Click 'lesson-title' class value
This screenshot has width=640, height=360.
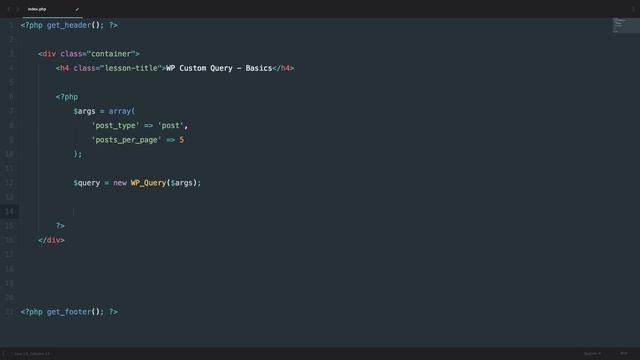(x=131, y=68)
